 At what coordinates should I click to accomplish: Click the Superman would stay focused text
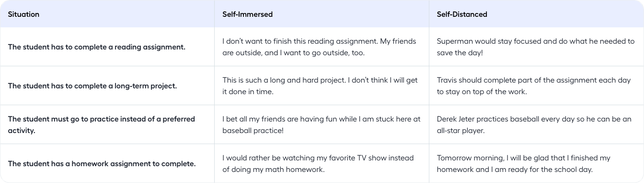click(x=536, y=47)
